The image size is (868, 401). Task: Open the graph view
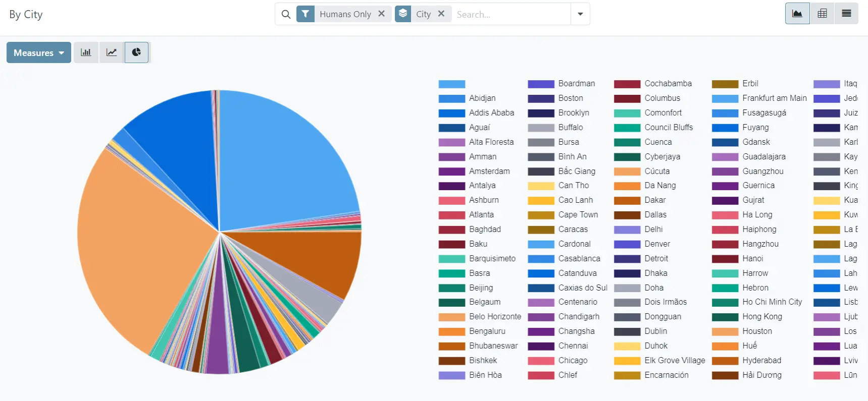pos(797,14)
